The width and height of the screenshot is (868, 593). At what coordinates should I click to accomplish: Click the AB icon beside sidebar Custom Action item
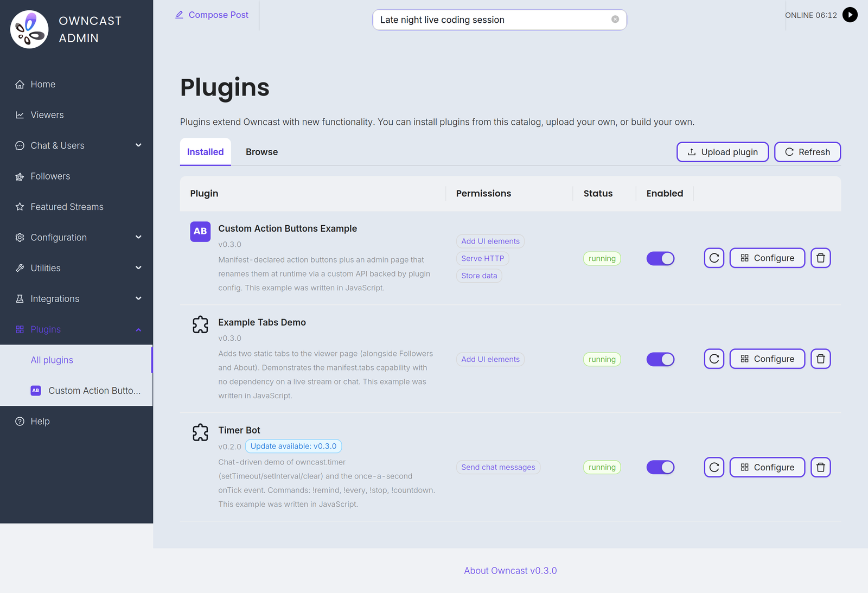coord(36,391)
